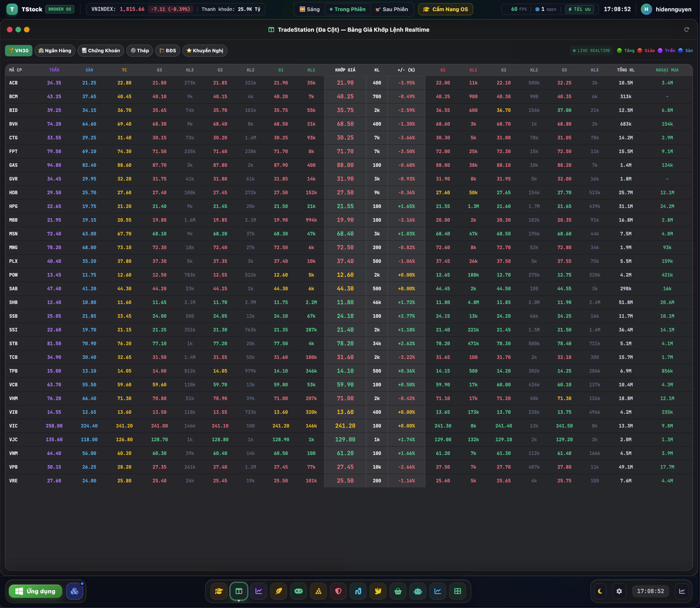The width and height of the screenshot is (700, 608).
Task: Open the Cẩm Nang OS guide
Action: click(446, 9)
